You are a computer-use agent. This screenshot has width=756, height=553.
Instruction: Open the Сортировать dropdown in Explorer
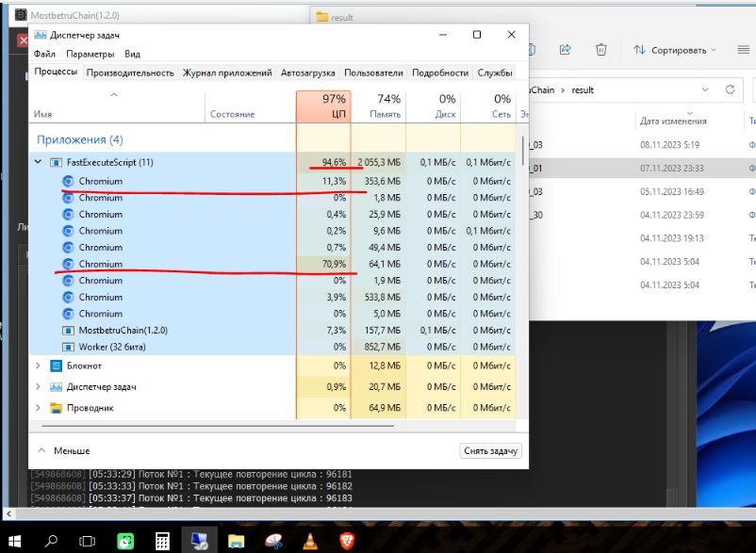[x=674, y=50]
